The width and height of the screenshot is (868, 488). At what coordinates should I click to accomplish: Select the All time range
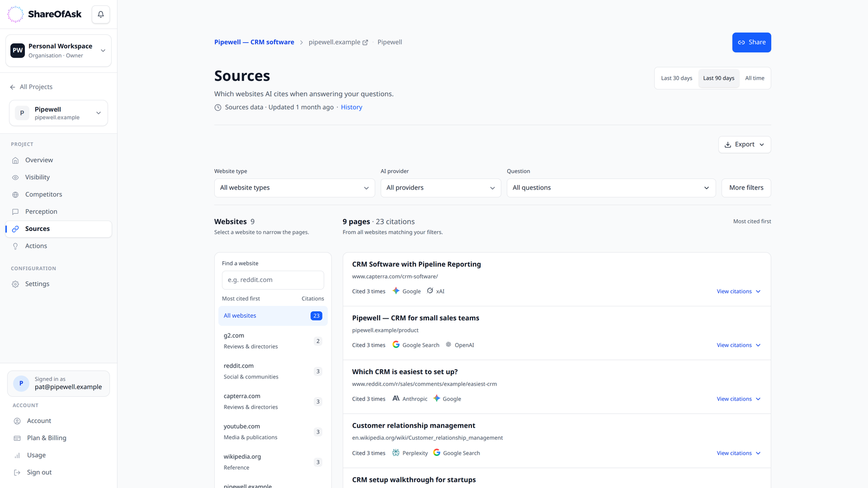tap(755, 78)
